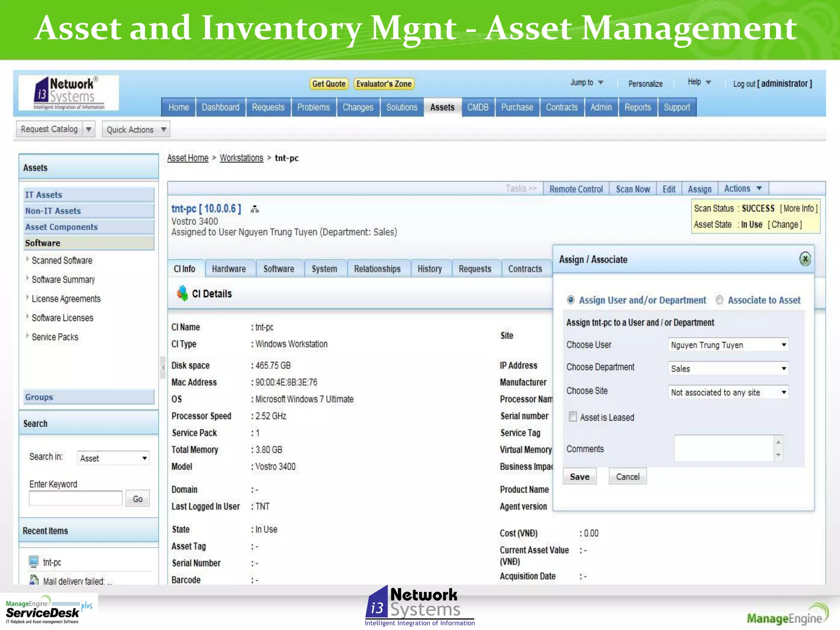
Task: Click the More Info scan status link
Action: point(799,208)
